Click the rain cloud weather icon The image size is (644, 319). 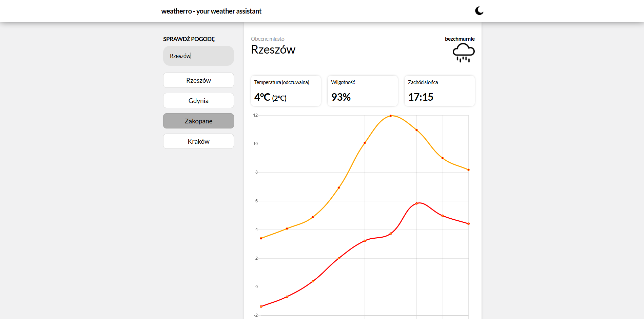click(x=464, y=53)
